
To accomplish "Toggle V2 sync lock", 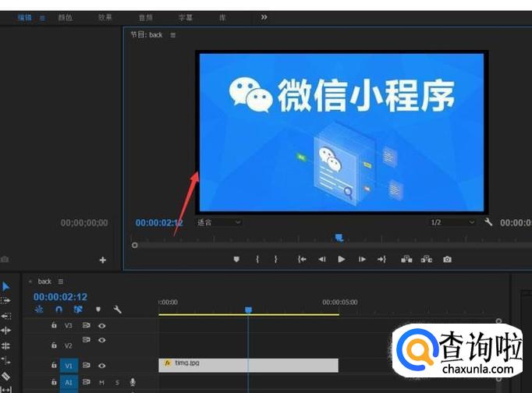I will (86, 339).
